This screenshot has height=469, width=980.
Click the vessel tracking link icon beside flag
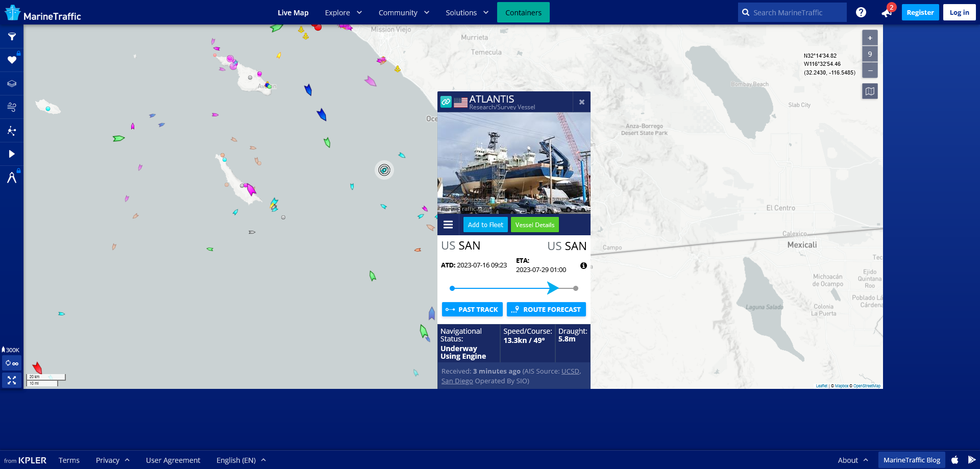(x=446, y=102)
